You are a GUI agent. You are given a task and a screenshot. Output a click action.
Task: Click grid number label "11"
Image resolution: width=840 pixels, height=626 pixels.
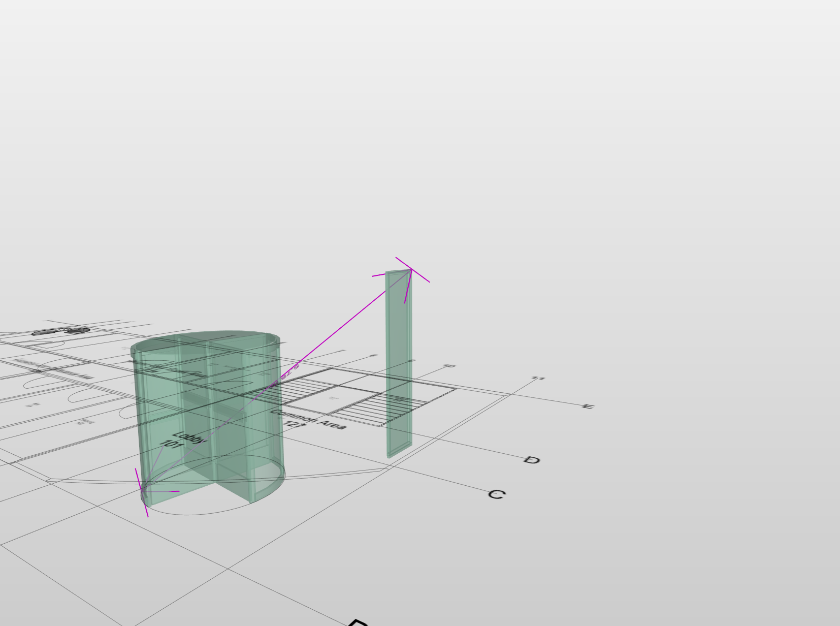538,379
